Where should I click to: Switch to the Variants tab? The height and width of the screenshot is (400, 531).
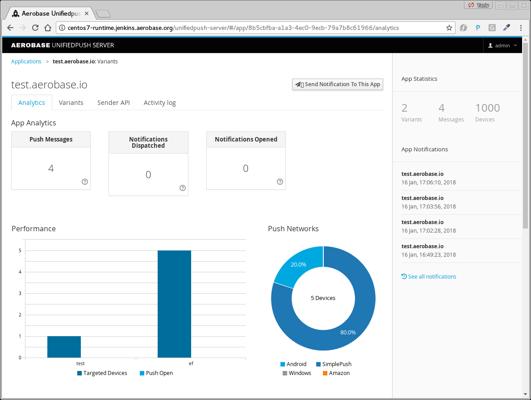71,103
